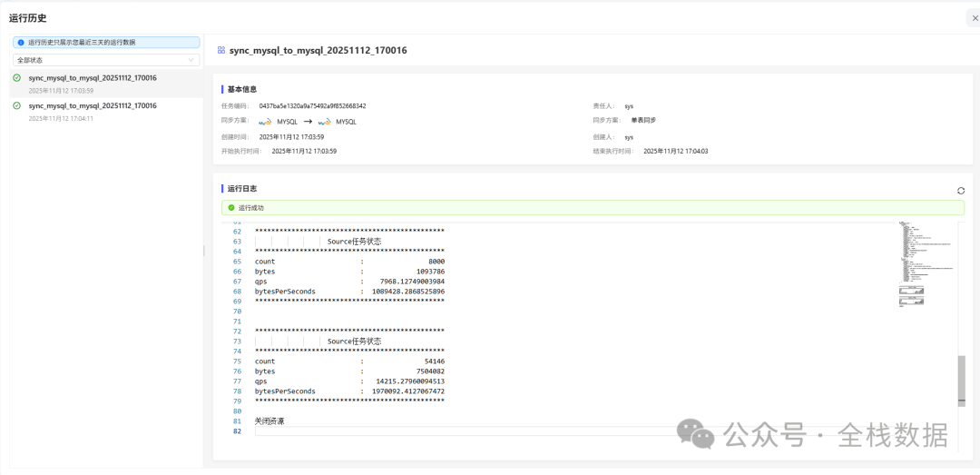Click the 关闭资源 log line text
Screen dimensions: 980x475
269,421
